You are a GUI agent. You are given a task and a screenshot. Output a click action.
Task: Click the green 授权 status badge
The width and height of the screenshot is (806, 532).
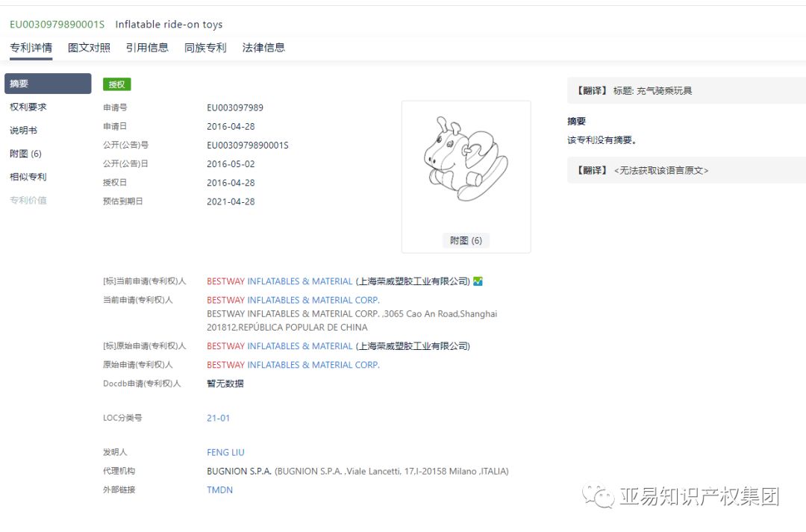click(x=116, y=84)
